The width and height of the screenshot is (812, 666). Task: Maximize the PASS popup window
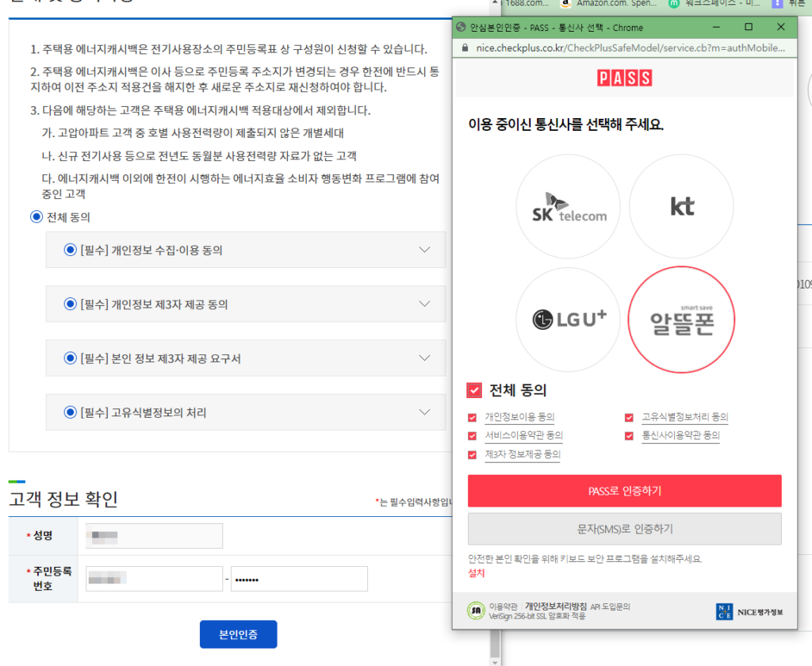(749, 27)
